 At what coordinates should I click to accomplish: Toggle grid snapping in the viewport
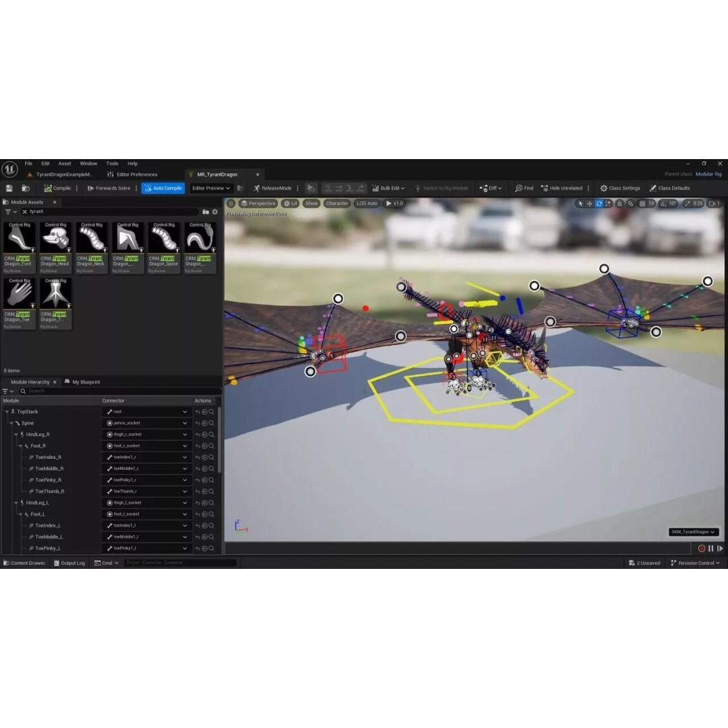642,204
